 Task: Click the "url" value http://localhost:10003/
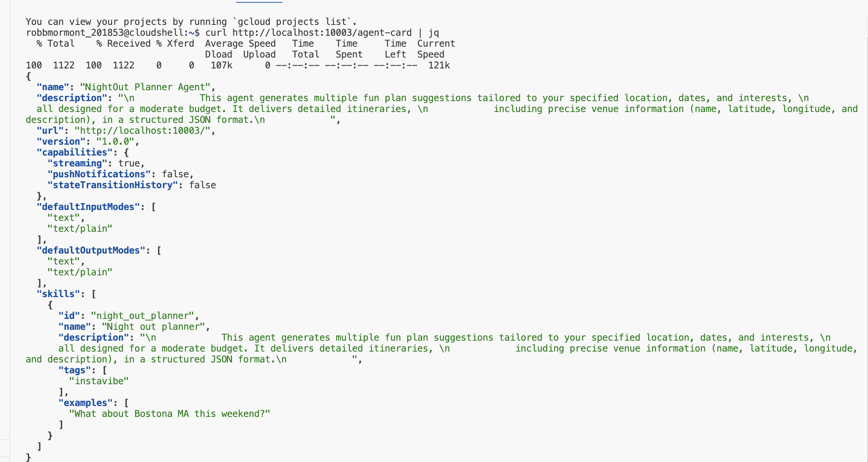coord(145,131)
